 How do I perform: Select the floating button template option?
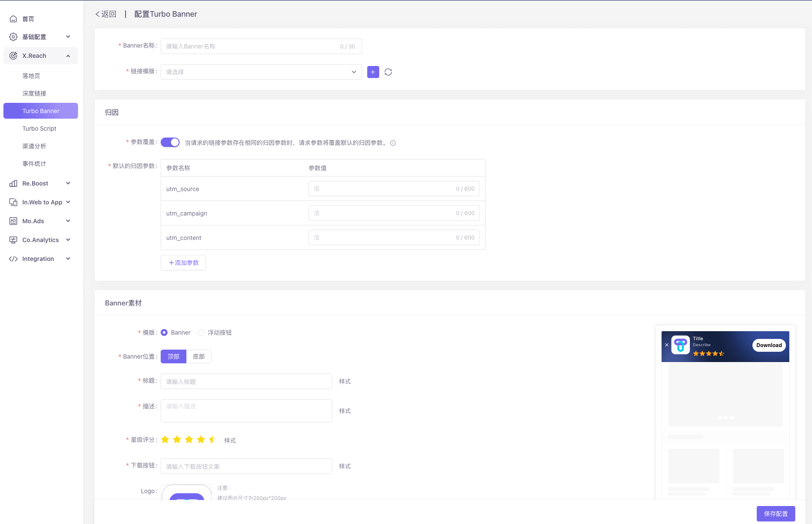(x=201, y=332)
